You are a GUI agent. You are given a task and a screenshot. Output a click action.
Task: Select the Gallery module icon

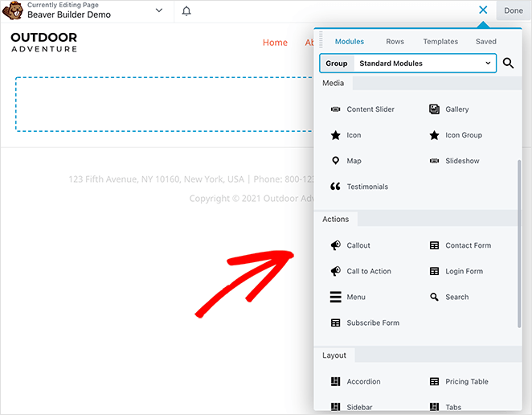pos(434,109)
